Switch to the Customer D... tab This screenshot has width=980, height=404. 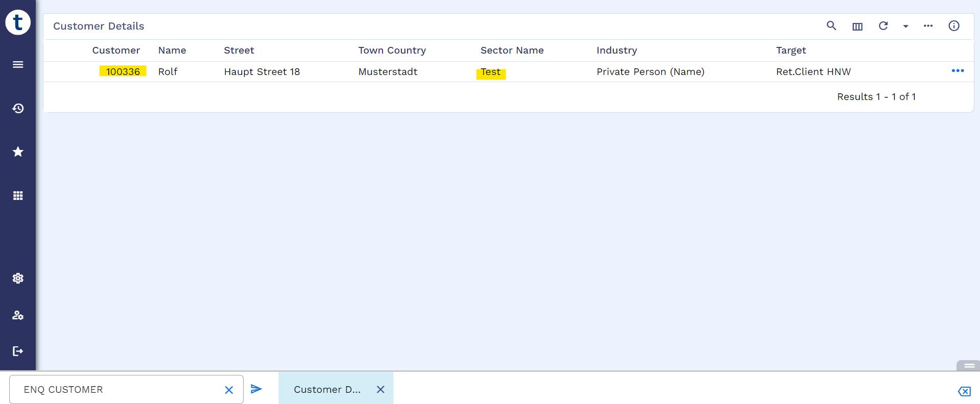[x=327, y=390]
